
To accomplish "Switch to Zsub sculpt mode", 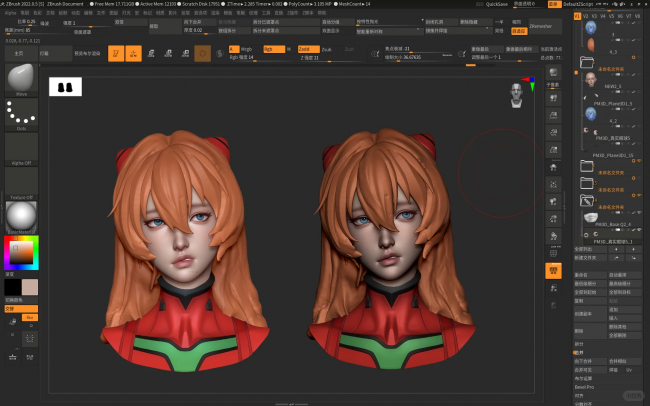I will click(327, 49).
